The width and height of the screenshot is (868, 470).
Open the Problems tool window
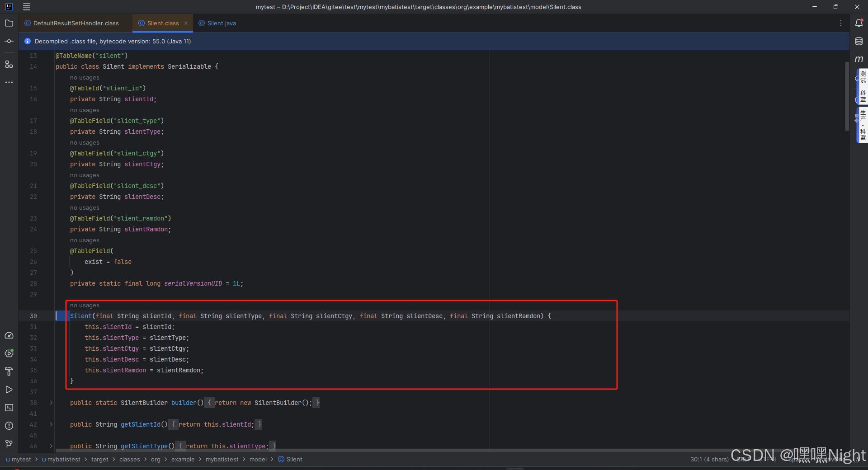[x=9, y=426]
